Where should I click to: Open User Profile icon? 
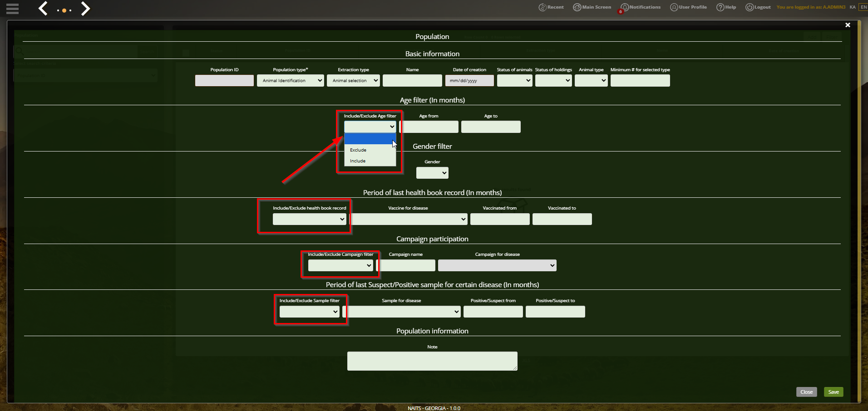(x=674, y=7)
